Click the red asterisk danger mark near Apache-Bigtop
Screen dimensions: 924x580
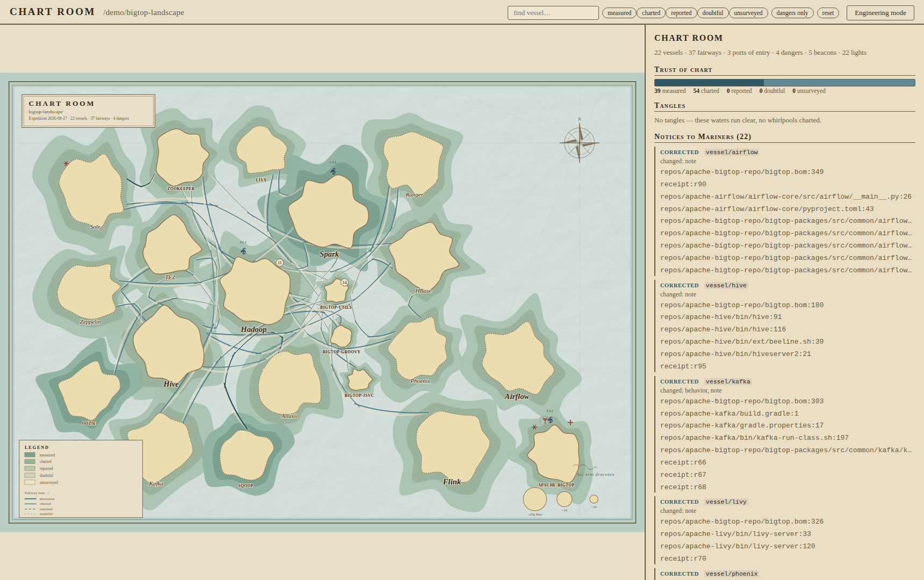tap(534, 427)
